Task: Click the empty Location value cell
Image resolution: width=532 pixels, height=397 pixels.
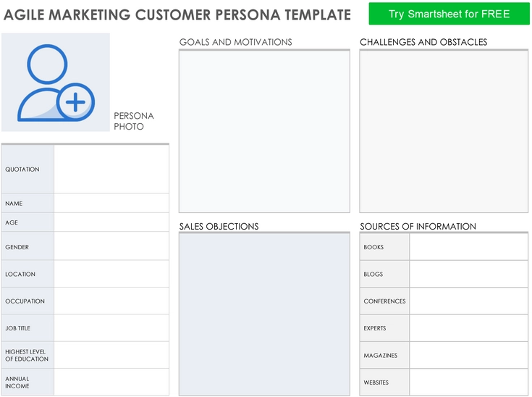Action: click(x=111, y=274)
